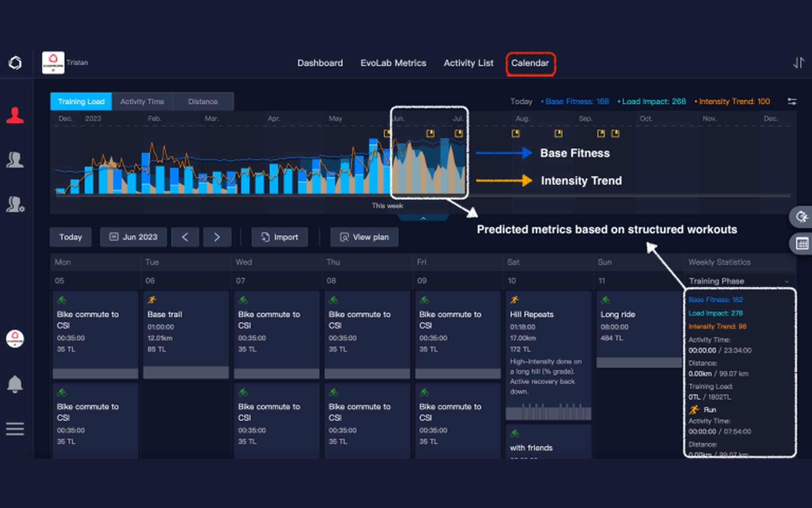Toggle Base Fitness legend item
This screenshot has height=508, width=812.
575,102
